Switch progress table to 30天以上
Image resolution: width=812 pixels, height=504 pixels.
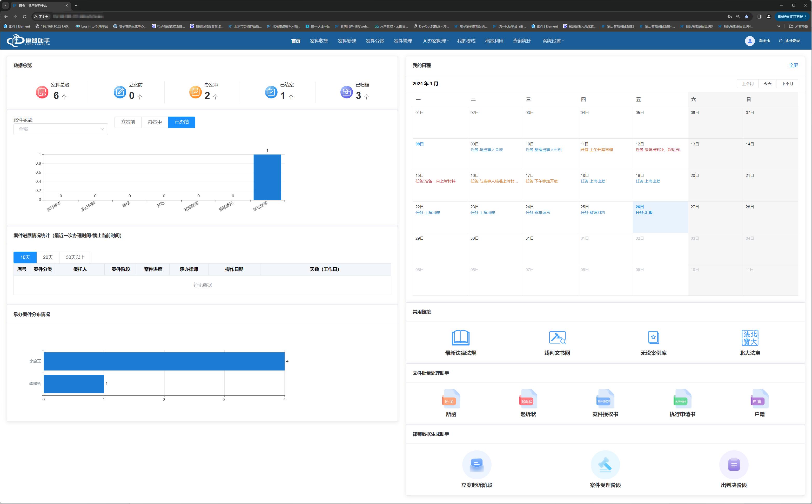pyautogui.click(x=75, y=257)
